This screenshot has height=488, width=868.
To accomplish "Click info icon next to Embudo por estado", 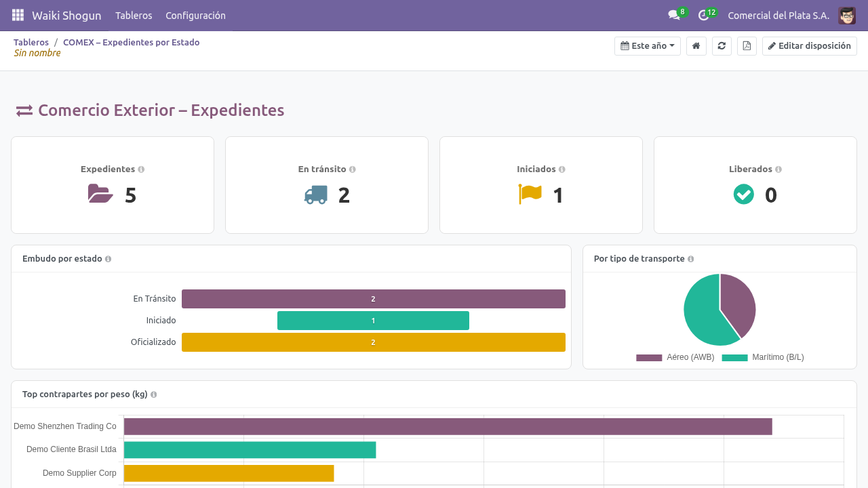I will (108, 259).
